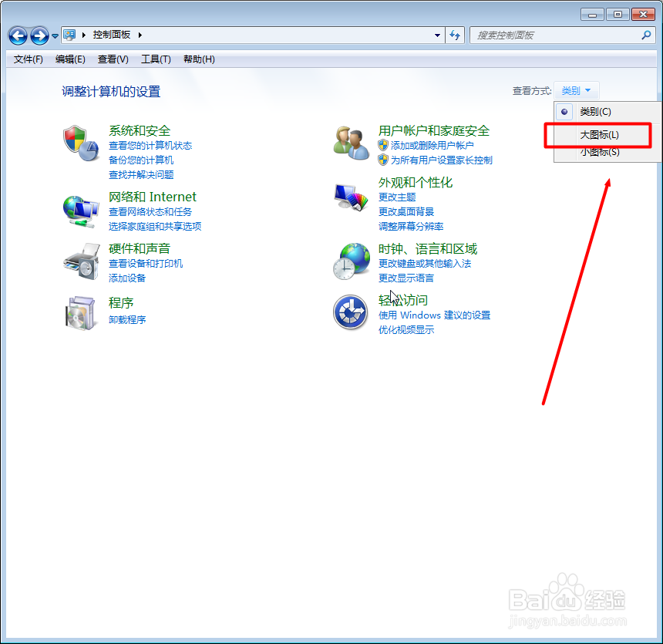
Task: Open 查看网络状态和任务 link
Action: click(150, 211)
